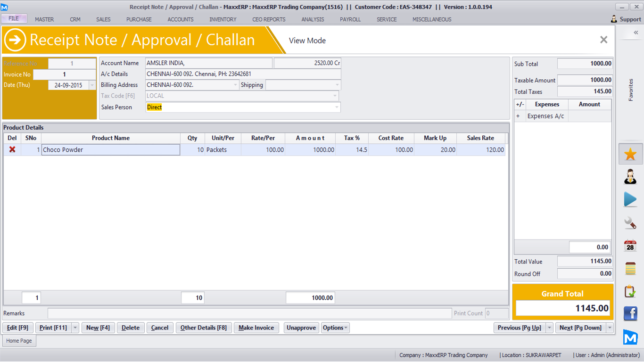644x362 pixels.
Task: Expand the Sales Person dropdown
Action: (337, 107)
